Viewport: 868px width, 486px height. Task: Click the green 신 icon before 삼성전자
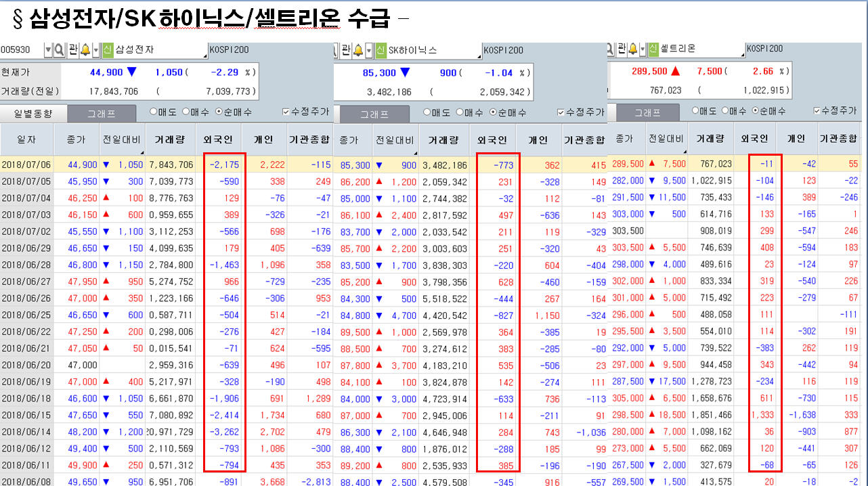tap(108, 50)
